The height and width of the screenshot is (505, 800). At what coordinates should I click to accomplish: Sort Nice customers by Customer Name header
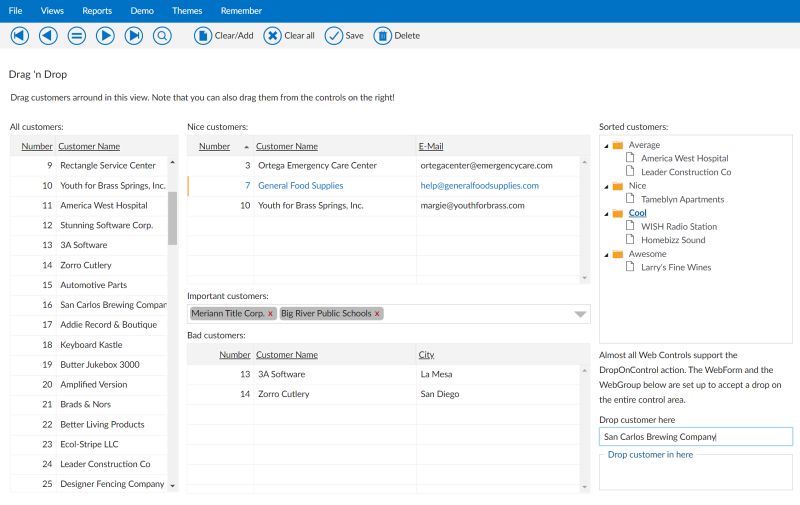click(287, 146)
